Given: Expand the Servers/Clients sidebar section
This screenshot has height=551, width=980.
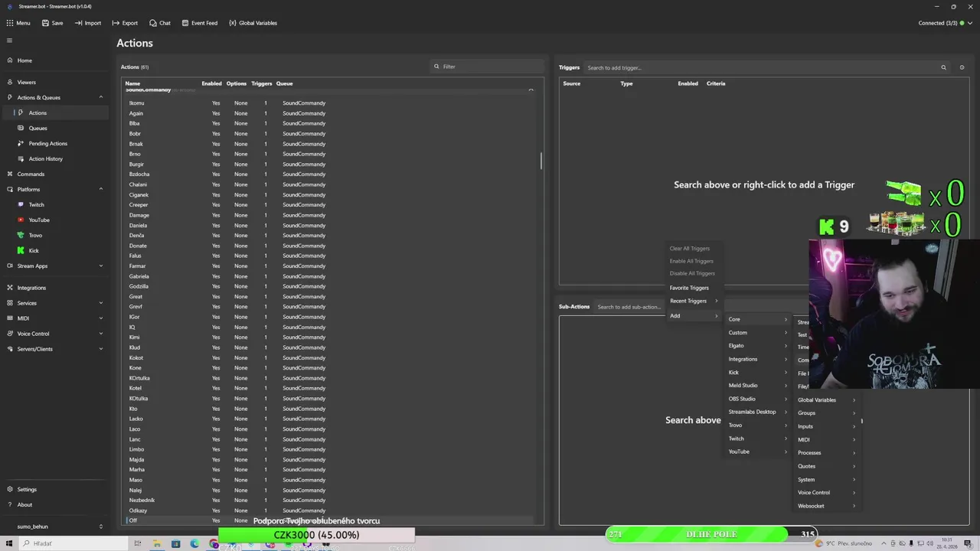Looking at the screenshot, I should point(100,349).
